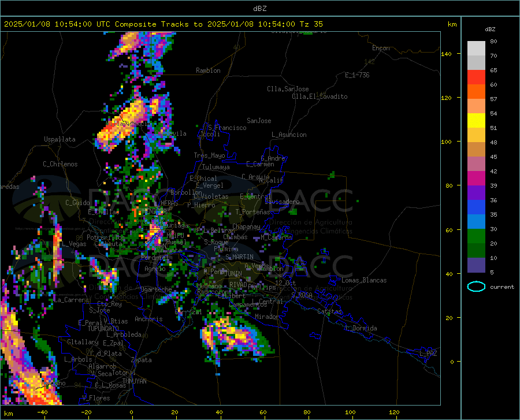Screen dimensions: 520x420
Task: Click the 'L_Asuncion' place label
Action: click(289, 135)
